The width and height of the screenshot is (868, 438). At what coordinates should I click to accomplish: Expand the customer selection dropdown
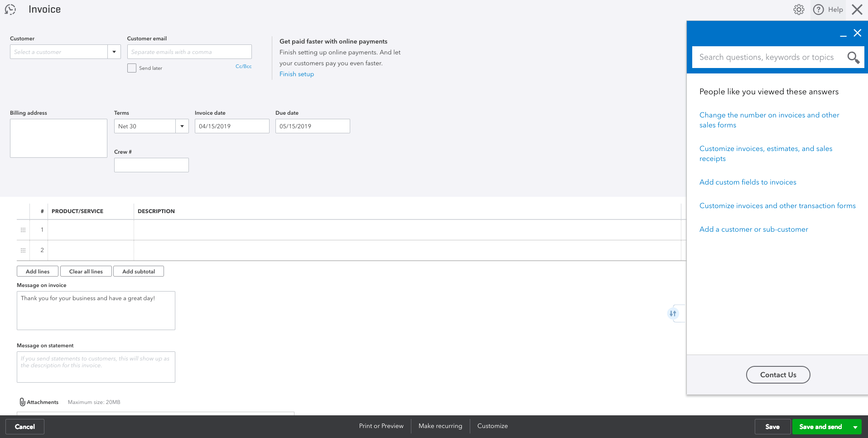pos(114,52)
